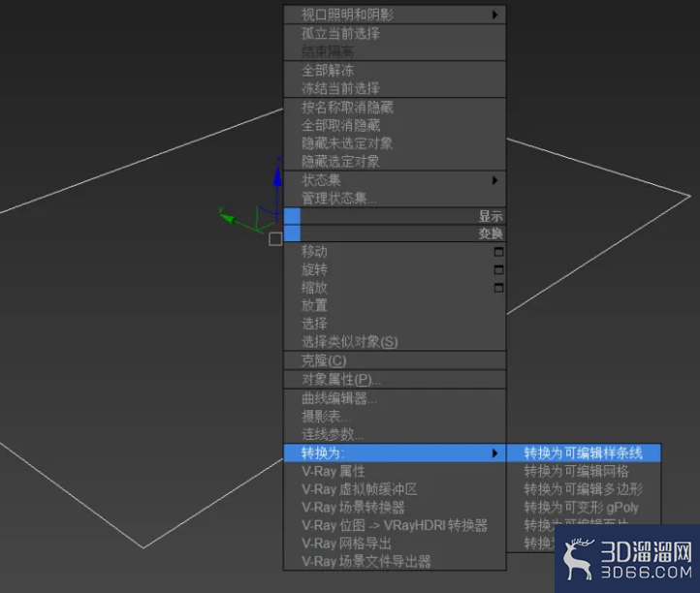Open the 视口照明和阴影 submenu

tap(395, 15)
